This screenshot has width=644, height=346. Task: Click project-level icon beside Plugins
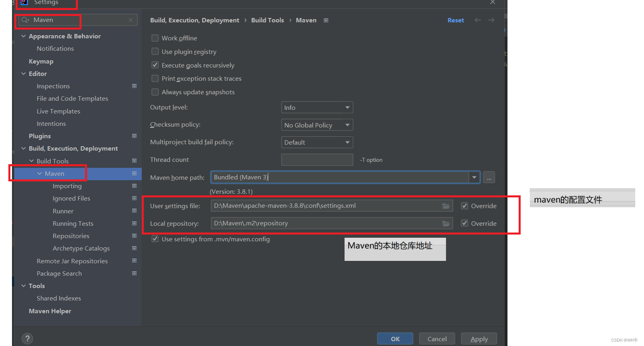click(135, 136)
